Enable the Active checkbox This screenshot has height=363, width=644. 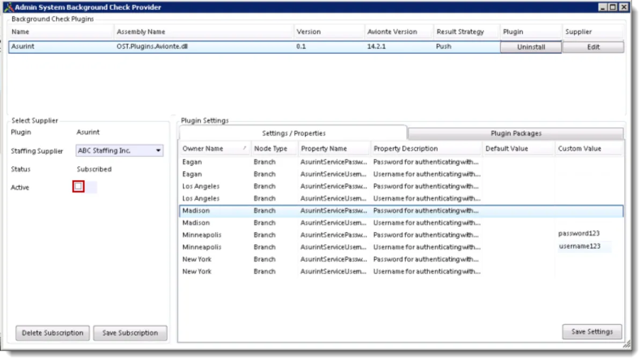tap(78, 187)
